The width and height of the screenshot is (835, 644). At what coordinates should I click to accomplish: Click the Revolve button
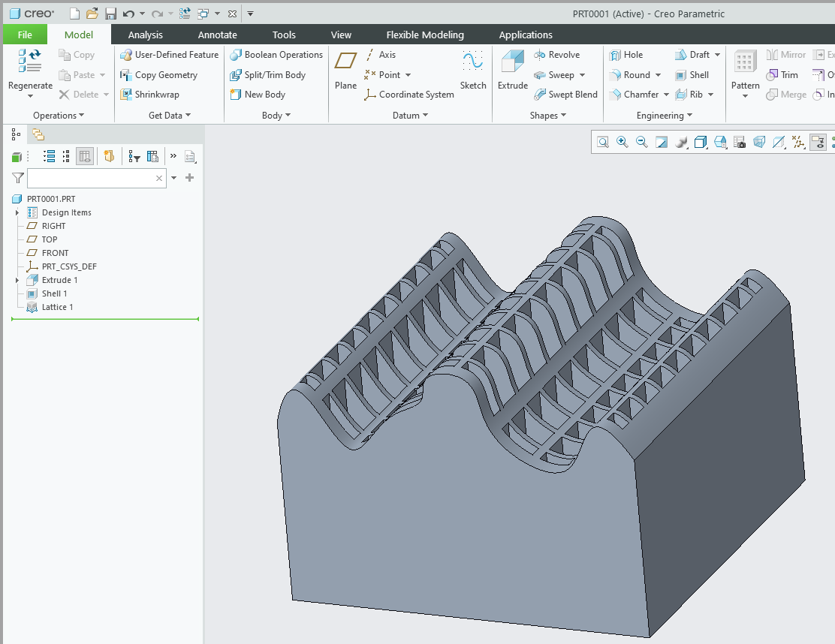[556, 55]
